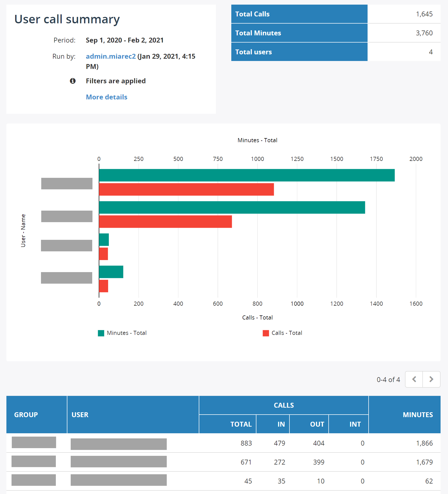The height and width of the screenshot is (494, 448).
Task: Open the More details link
Action: [107, 97]
